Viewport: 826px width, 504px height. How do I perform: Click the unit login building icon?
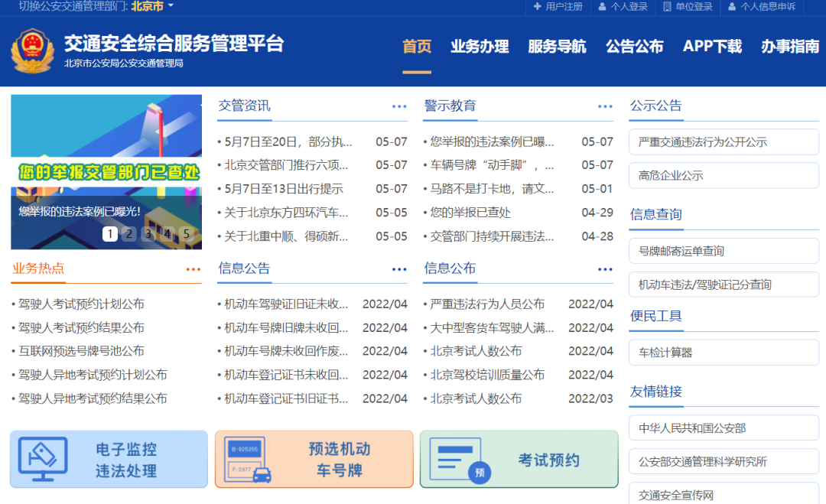coord(667,7)
